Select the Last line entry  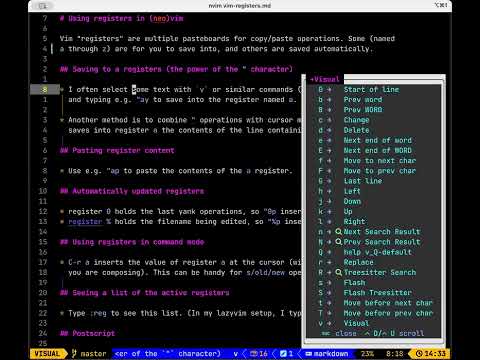[x=363, y=181]
